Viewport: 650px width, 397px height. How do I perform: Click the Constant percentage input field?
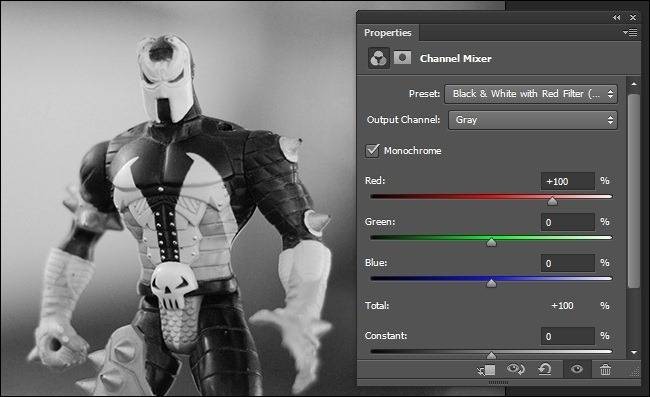(x=568, y=336)
